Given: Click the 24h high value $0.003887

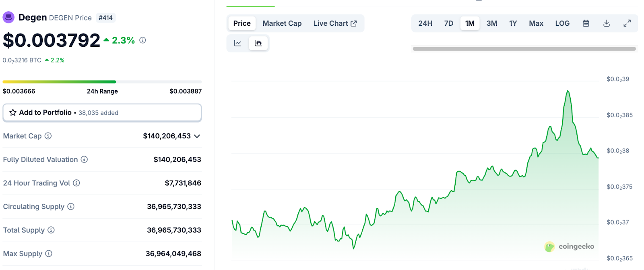Looking at the screenshot, I should [x=186, y=91].
